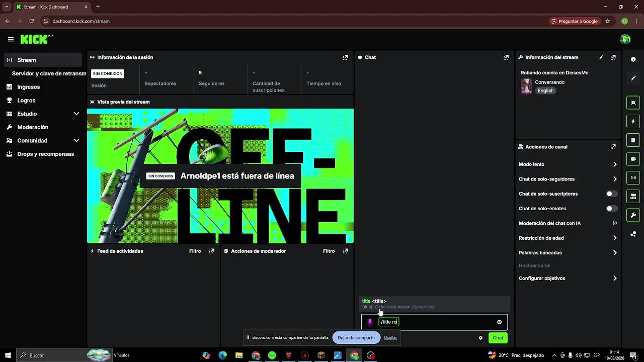Toggle the stream preview widget icon in right rail
The height and width of the screenshot is (362, 644).
(633, 103)
